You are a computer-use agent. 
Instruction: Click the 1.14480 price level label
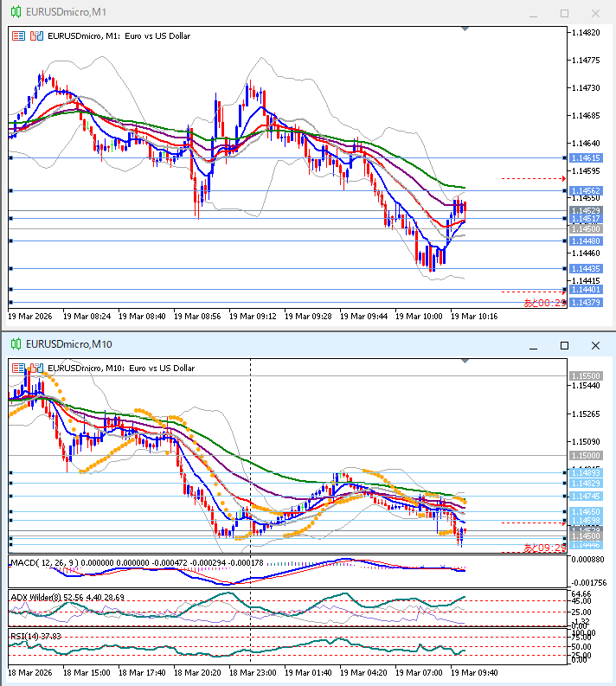(x=586, y=241)
